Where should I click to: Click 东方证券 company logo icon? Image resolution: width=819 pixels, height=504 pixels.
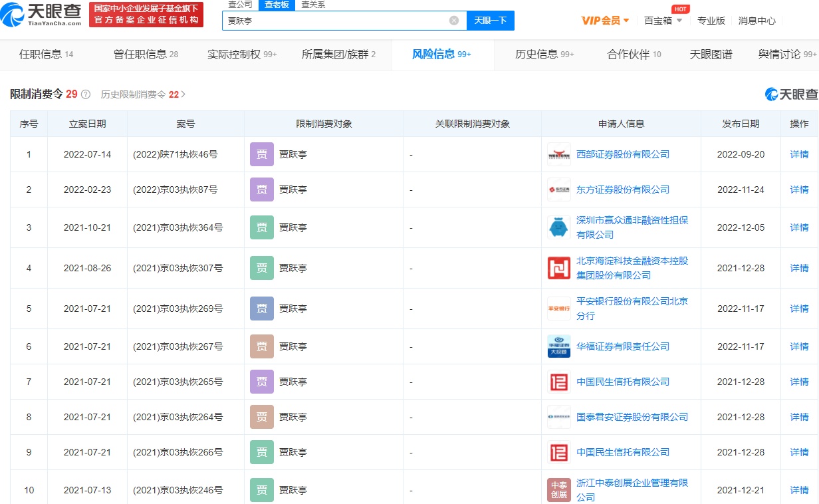(x=558, y=189)
